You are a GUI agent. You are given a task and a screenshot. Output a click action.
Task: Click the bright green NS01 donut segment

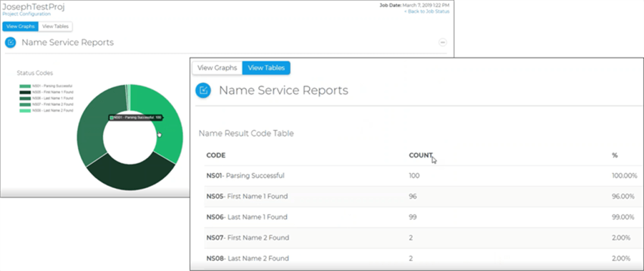[166, 123]
